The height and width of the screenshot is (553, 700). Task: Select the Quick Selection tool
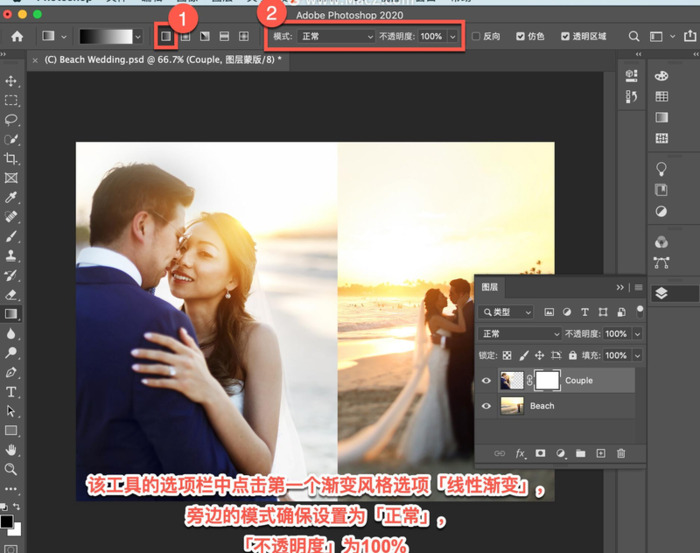[x=11, y=139]
